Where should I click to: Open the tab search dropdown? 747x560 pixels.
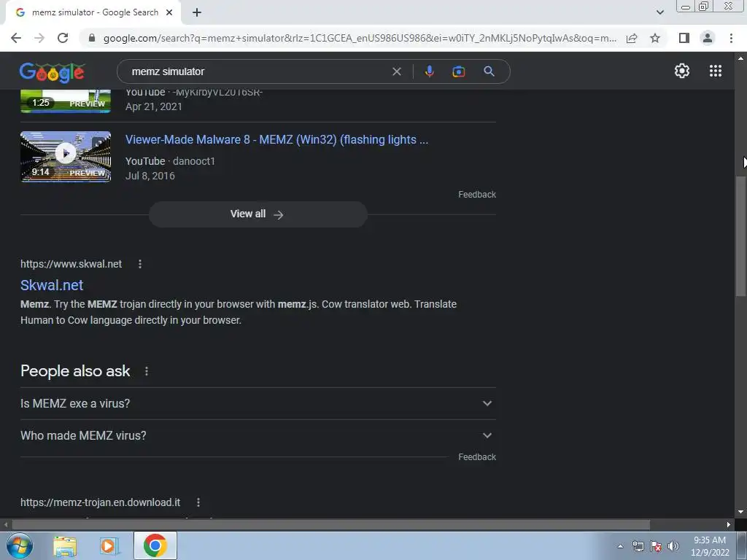point(659,12)
